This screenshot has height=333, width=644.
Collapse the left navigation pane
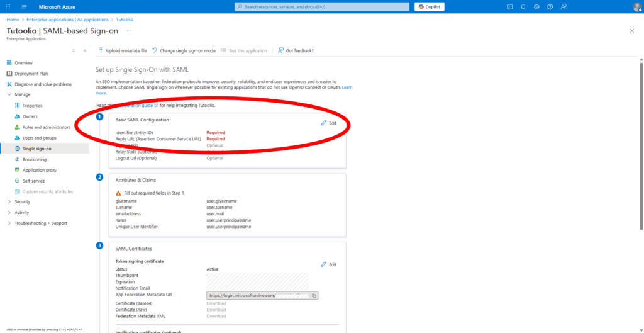[85, 50]
